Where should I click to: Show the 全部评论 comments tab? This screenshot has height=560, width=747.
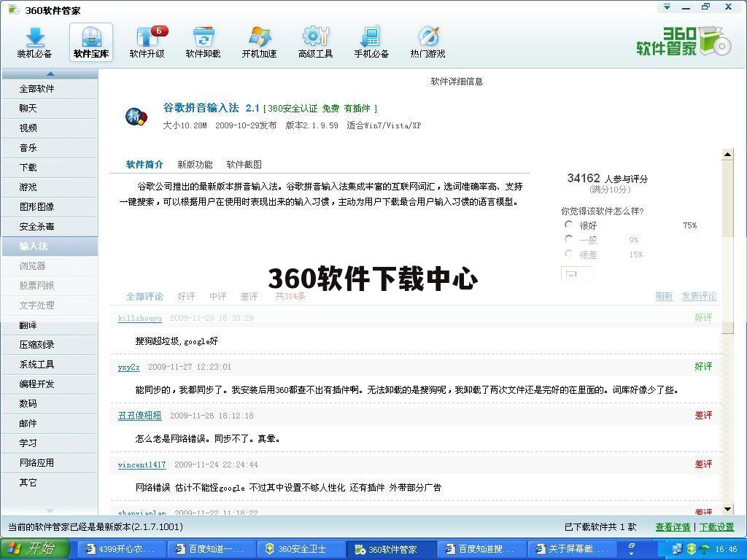pos(144,296)
